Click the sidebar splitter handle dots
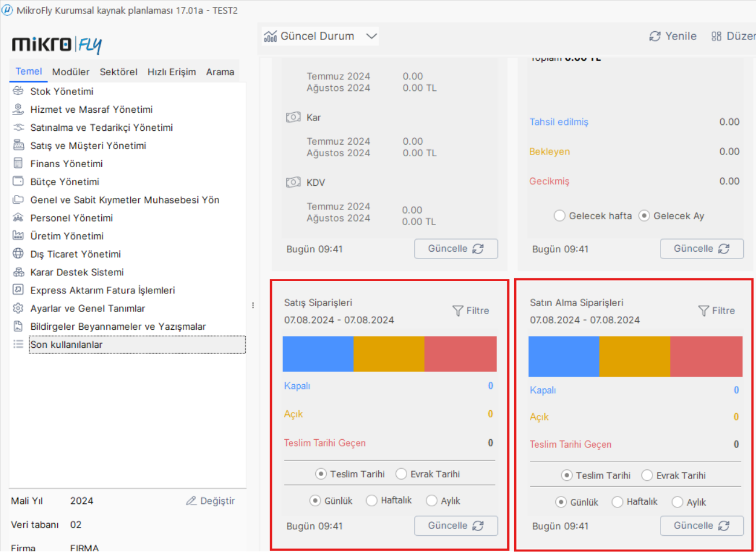The image size is (756, 552). pyautogui.click(x=253, y=305)
